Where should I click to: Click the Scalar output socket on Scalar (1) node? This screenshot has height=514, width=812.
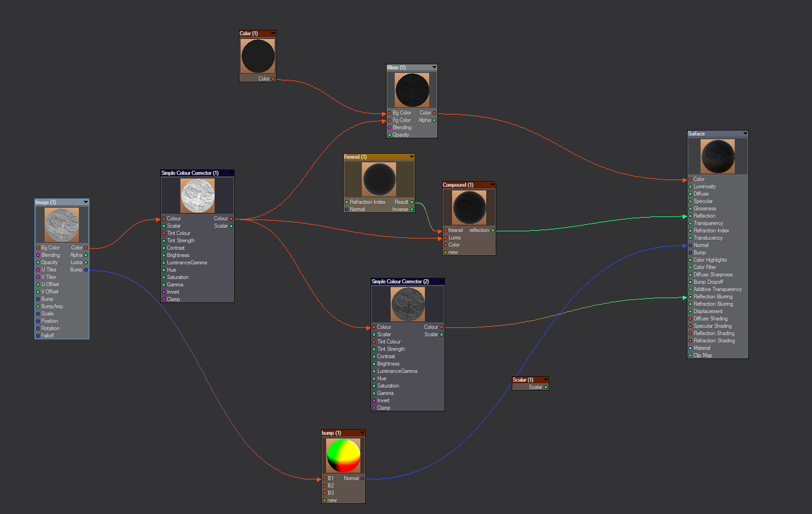pyautogui.click(x=545, y=387)
